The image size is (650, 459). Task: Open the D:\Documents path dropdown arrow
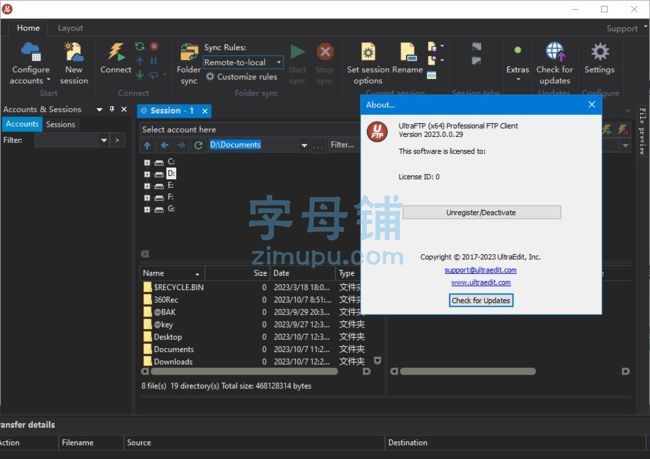[x=304, y=146]
